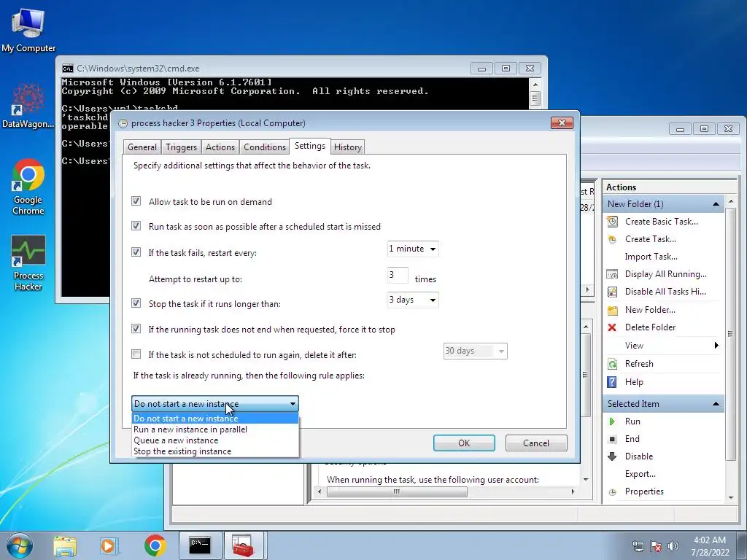The height and width of the screenshot is (560, 747).
Task: Choose Stop the existing instance option
Action: click(215, 451)
